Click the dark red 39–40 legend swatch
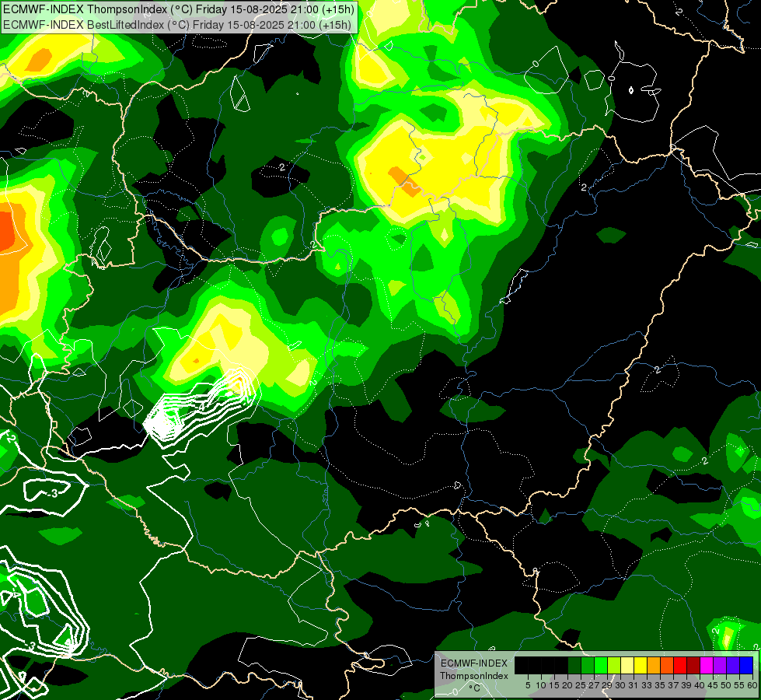This screenshot has height=700, width=761. coord(693,666)
